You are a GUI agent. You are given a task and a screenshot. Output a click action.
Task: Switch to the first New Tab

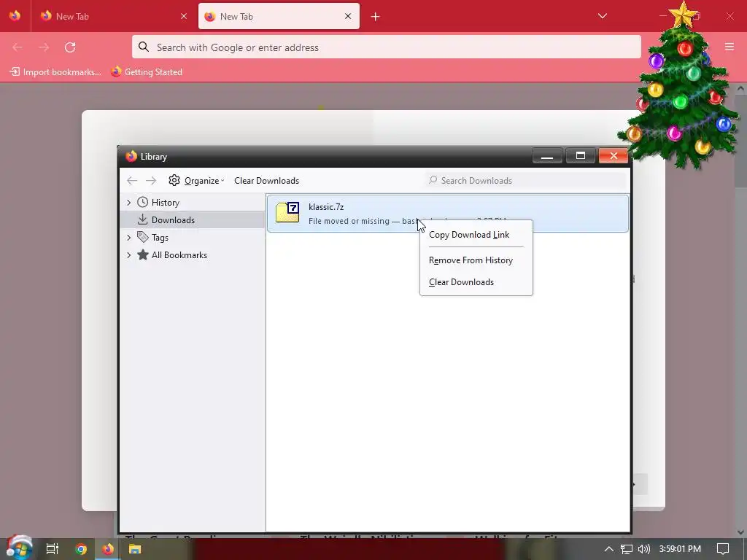pyautogui.click(x=113, y=16)
